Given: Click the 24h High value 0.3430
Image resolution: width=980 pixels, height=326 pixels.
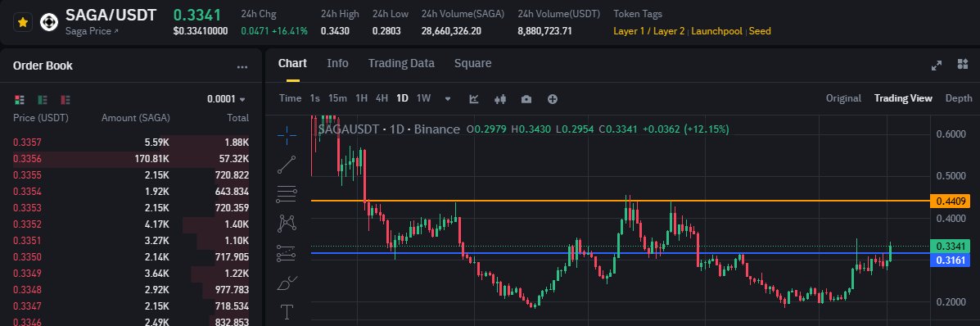Looking at the screenshot, I should (x=335, y=30).
